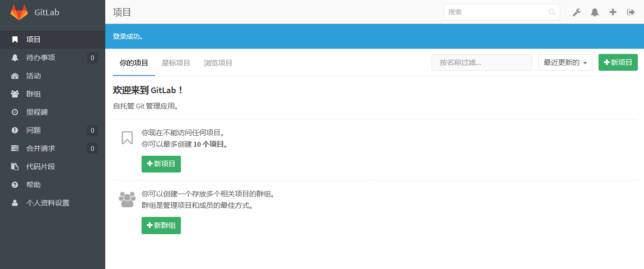
Task: Click 新项目 button under the welcome message
Action: tap(161, 164)
